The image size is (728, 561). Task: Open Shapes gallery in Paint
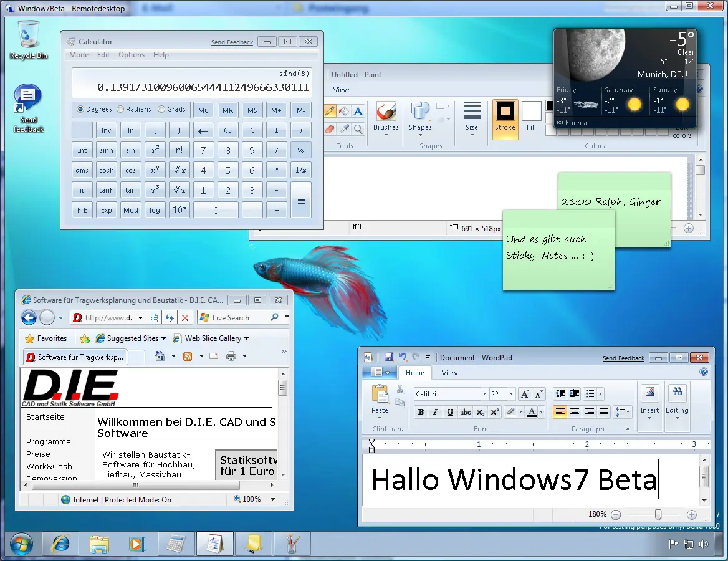(x=420, y=118)
